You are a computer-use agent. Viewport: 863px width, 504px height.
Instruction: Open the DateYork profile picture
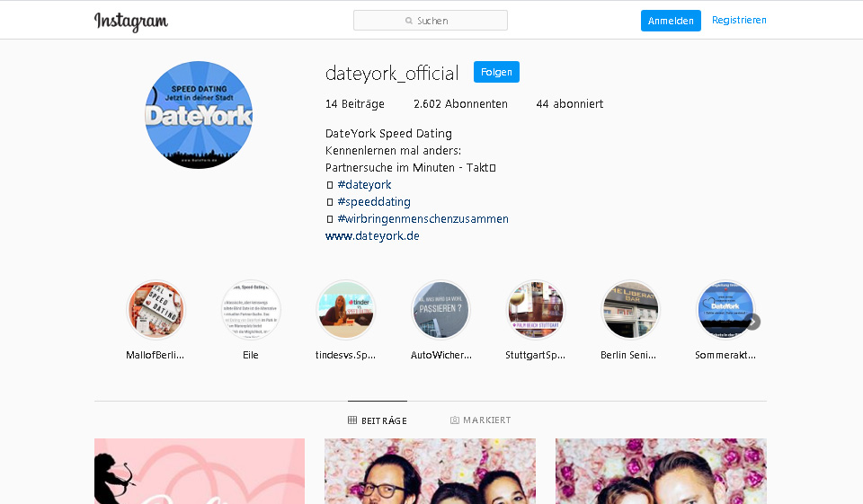pyautogui.click(x=199, y=115)
